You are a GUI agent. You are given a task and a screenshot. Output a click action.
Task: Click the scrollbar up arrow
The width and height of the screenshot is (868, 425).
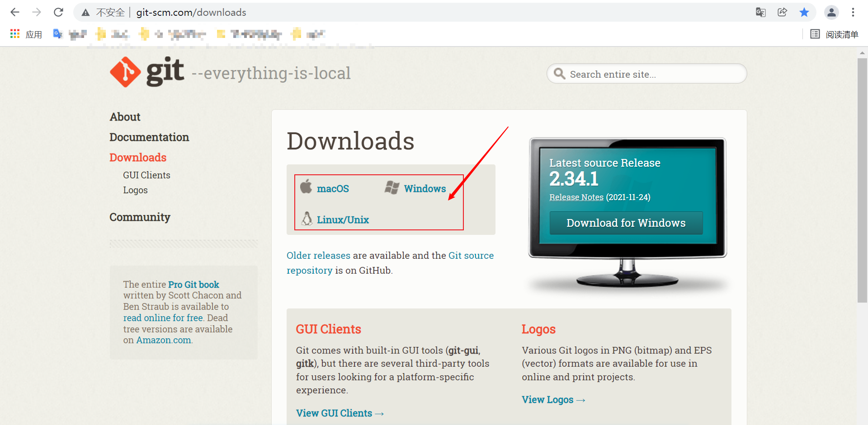(862, 52)
